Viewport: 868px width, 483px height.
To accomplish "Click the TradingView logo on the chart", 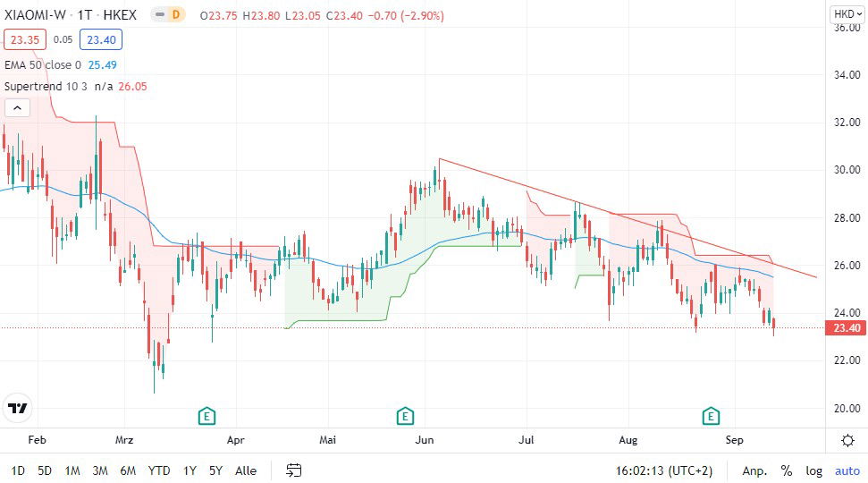I will pyautogui.click(x=17, y=408).
